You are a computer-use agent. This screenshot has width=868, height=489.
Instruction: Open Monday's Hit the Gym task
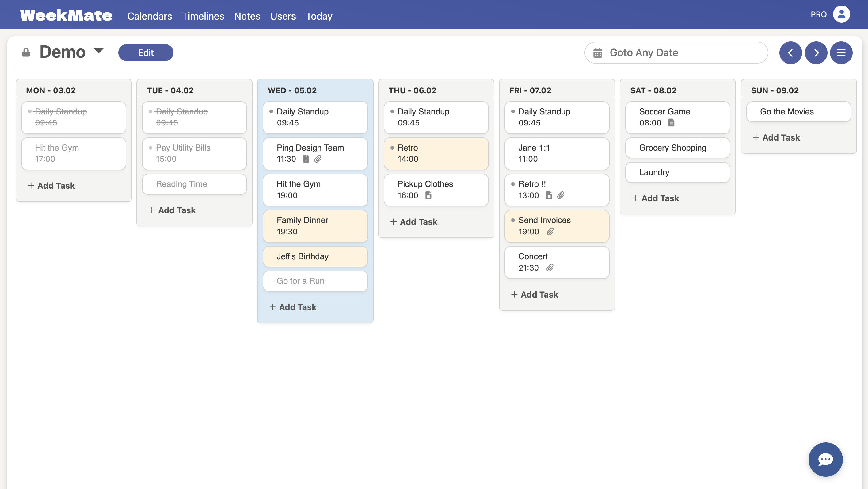(74, 153)
